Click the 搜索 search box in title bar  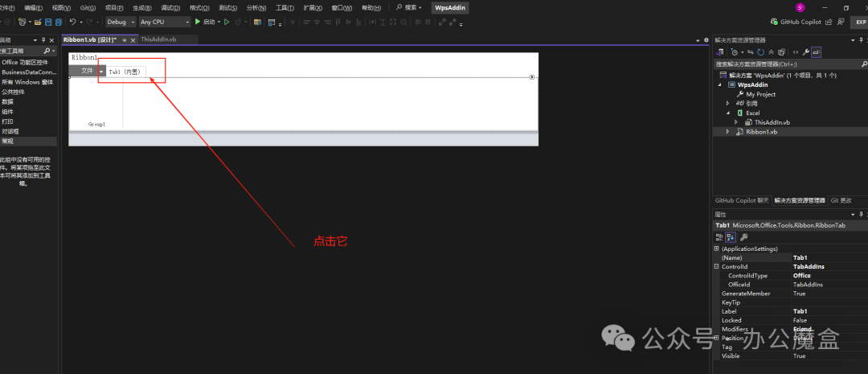[x=409, y=8]
